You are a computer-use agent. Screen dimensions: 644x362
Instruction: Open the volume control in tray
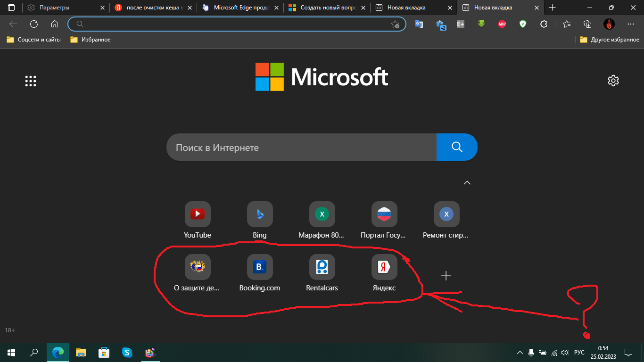pyautogui.click(x=565, y=352)
